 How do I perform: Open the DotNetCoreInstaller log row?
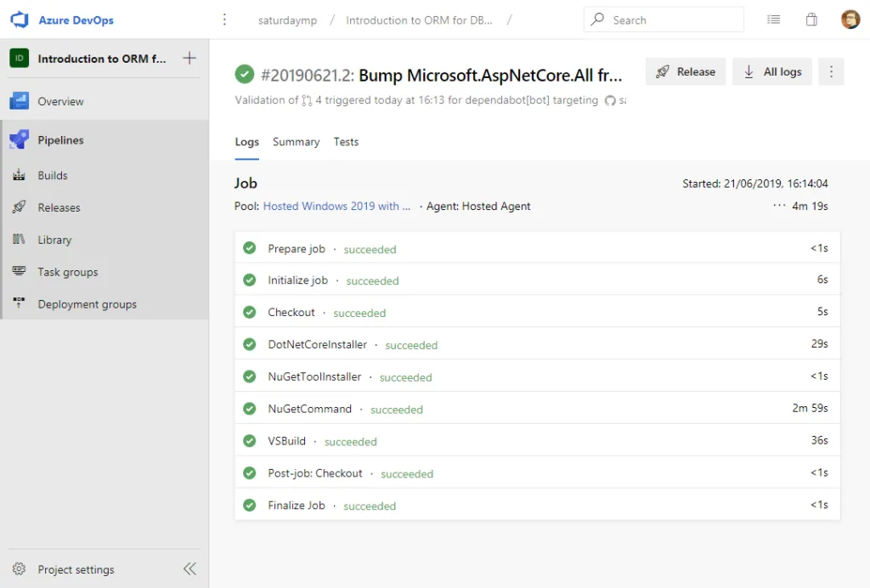(537, 344)
